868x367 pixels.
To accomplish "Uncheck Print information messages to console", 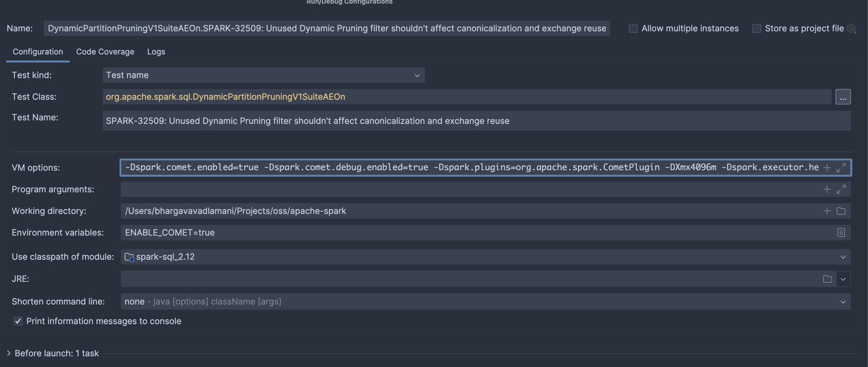I will point(18,321).
